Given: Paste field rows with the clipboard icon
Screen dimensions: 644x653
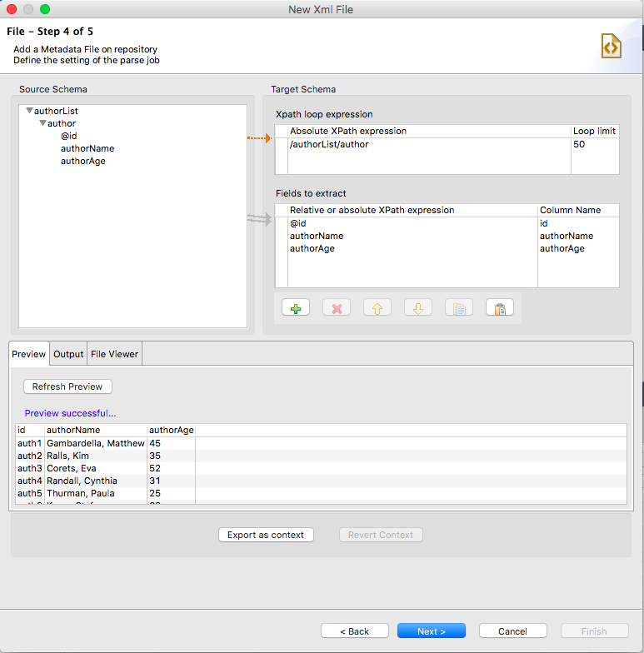Looking at the screenshot, I should pos(500,308).
